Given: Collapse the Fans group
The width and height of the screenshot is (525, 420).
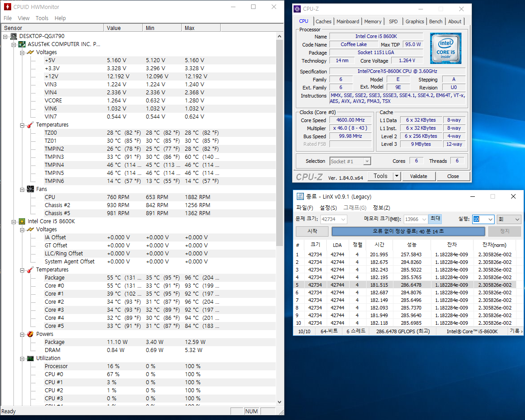Looking at the screenshot, I should 22,189.
